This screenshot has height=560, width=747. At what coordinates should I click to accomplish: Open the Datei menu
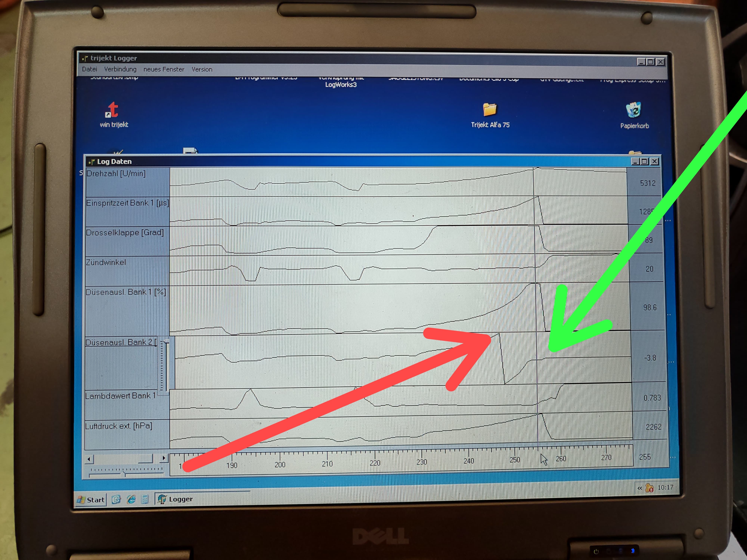(89, 69)
